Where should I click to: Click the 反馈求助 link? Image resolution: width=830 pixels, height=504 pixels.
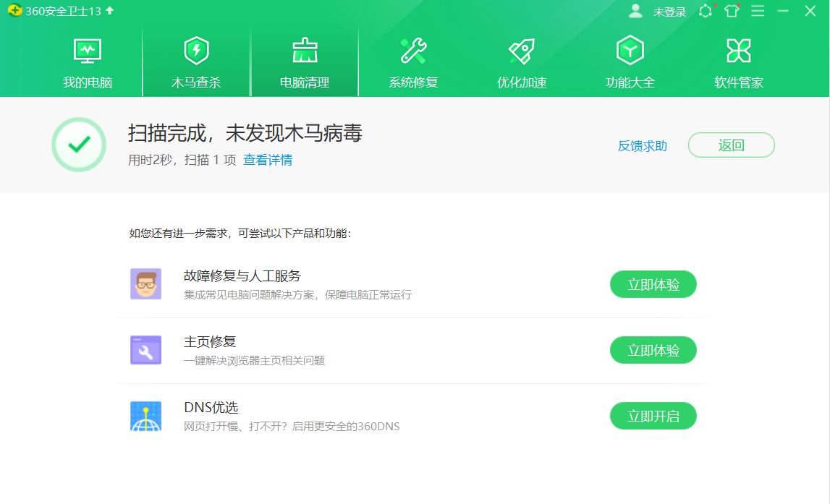pyautogui.click(x=642, y=146)
